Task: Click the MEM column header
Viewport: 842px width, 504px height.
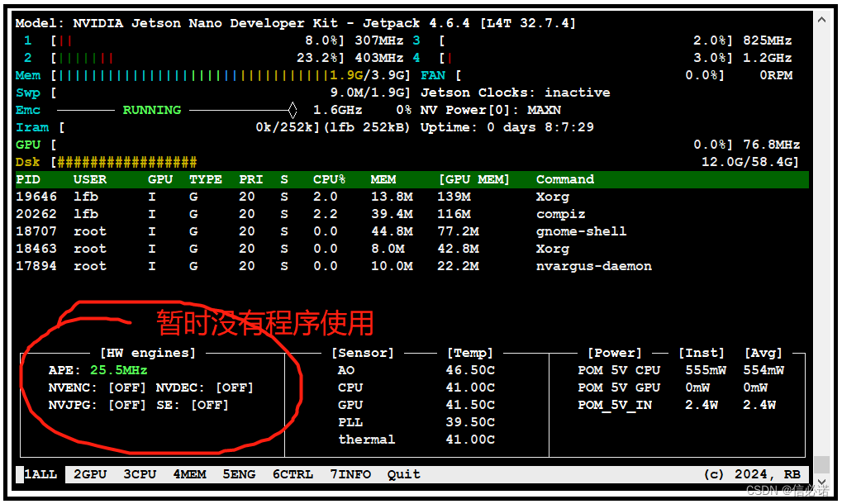Action: (x=383, y=180)
